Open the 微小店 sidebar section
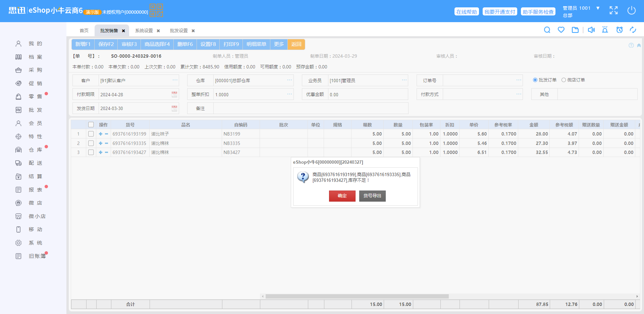 [31, 216]
